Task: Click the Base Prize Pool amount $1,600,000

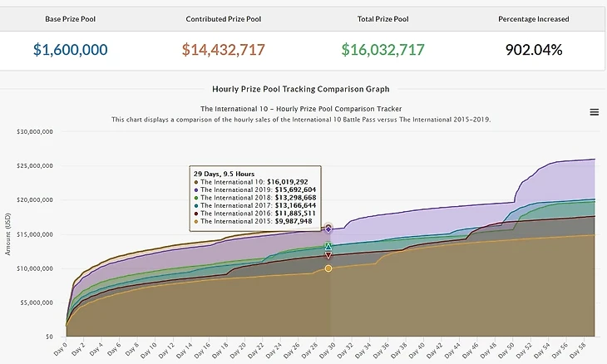Action: point(71,50)
